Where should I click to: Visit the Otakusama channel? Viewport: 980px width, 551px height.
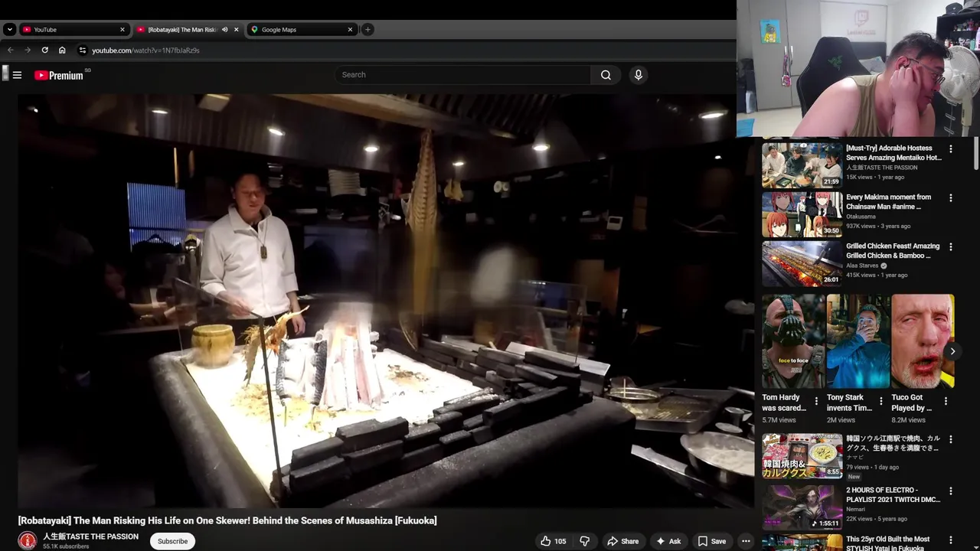[x=861, y=217]
